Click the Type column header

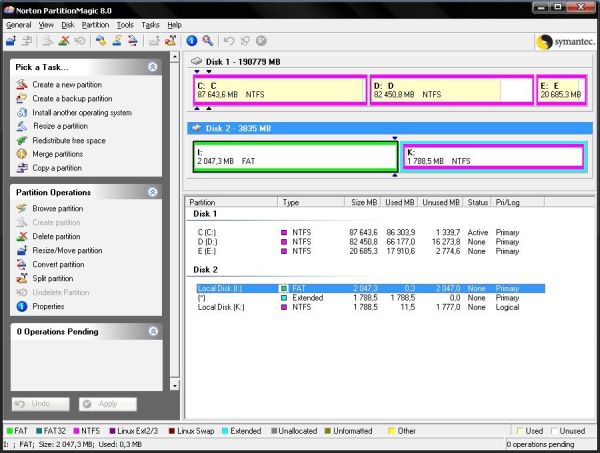click(x=311, y=202)
